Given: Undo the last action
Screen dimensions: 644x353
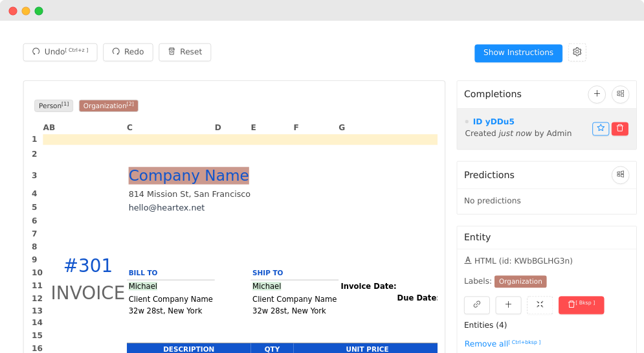Looking at the screenshot, I should [60, 52].
